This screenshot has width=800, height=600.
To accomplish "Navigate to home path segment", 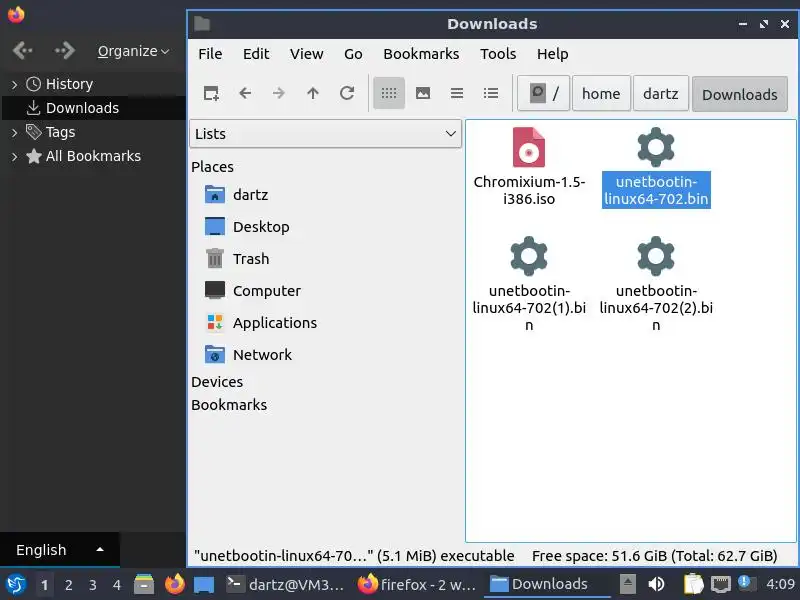I will click(x=601, y=93).
